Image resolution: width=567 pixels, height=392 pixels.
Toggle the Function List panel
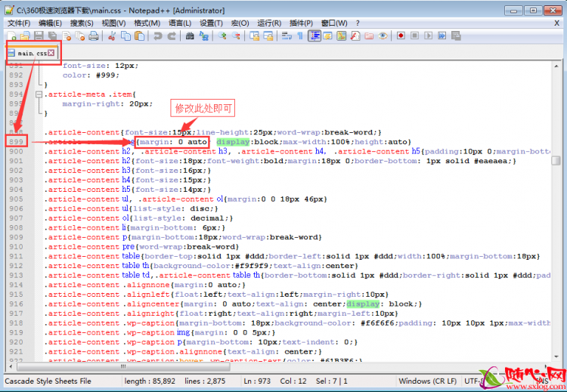tap(355, 35)
